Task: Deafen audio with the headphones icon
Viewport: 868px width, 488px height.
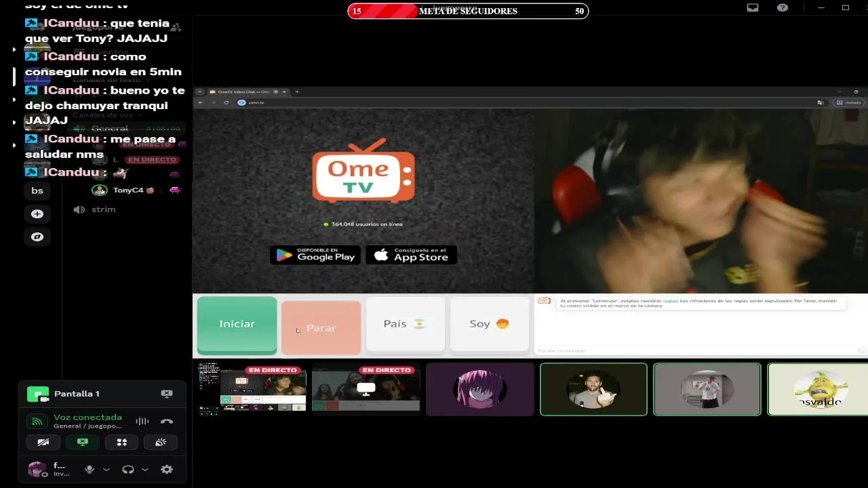Action: pos(127,469)
